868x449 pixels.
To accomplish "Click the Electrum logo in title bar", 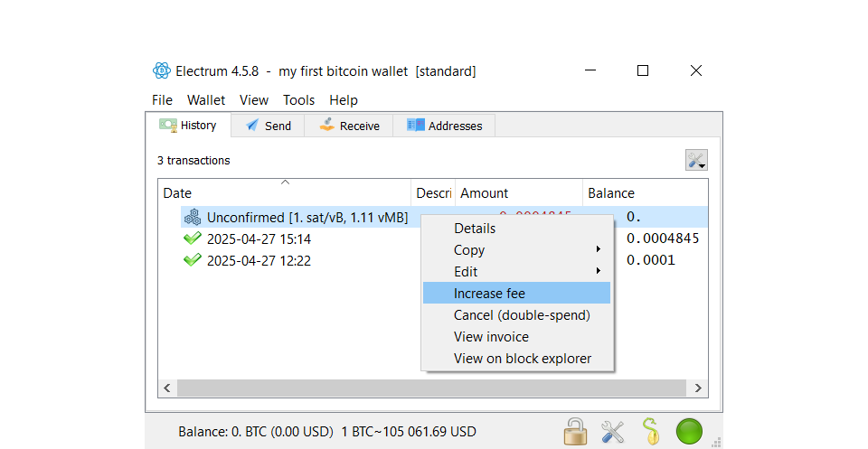I will click(162, 71).
